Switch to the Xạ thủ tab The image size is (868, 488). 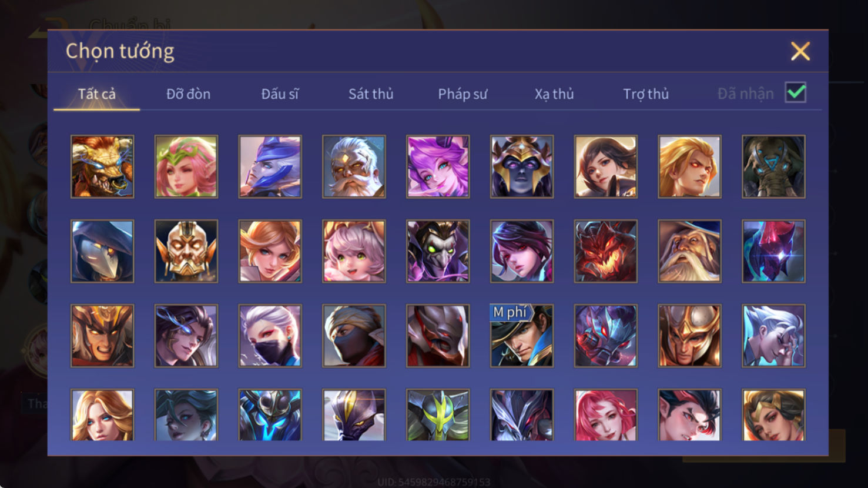[x=554, y=94]
